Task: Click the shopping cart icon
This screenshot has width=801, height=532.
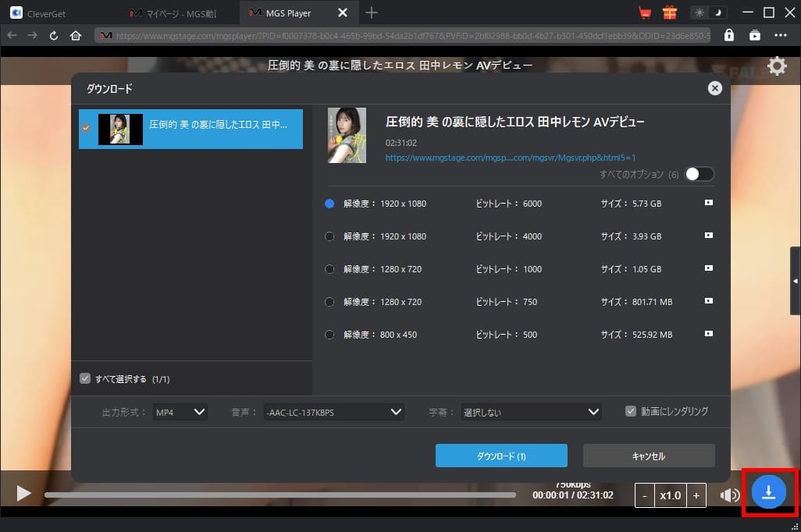Action: point(645,12)
